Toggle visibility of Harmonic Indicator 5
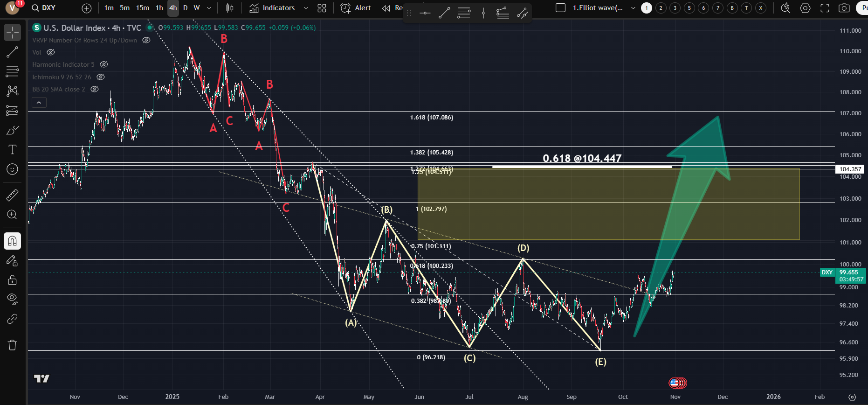Screen dimensions: 868x405 pos(104,64)
